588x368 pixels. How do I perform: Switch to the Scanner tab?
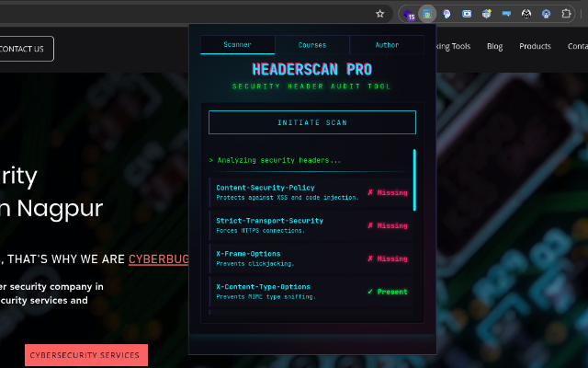[x=237, y=45]
